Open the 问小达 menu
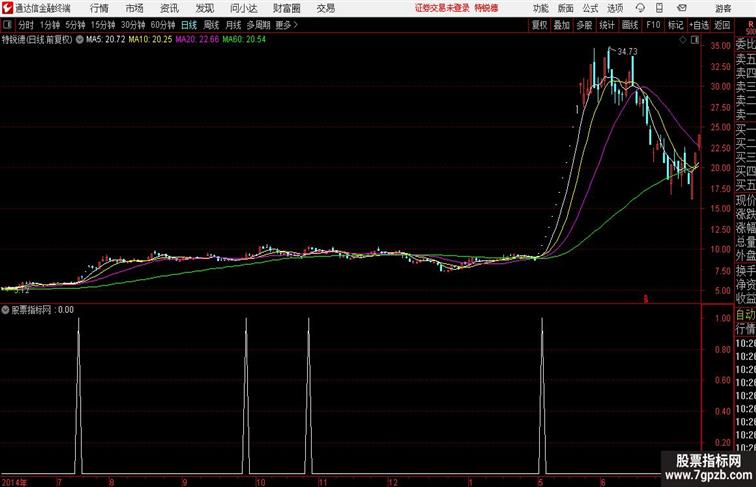Screen dimensions: 756x487 pos(243,8)
